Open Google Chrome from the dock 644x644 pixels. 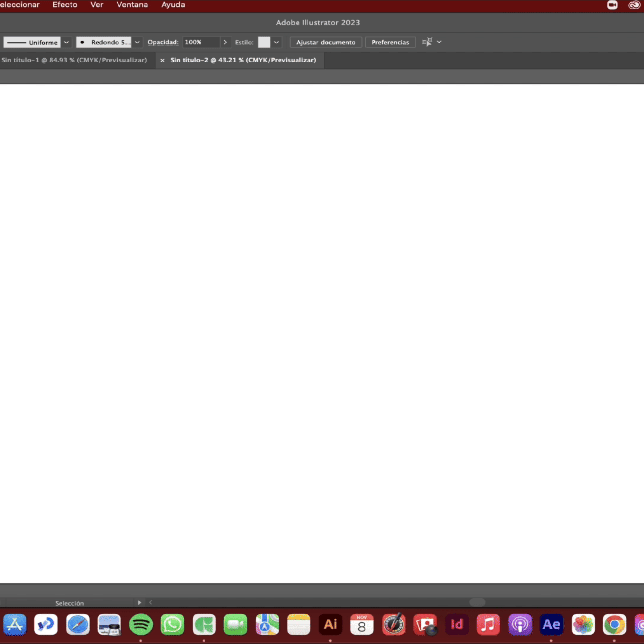tap(614, 624)
